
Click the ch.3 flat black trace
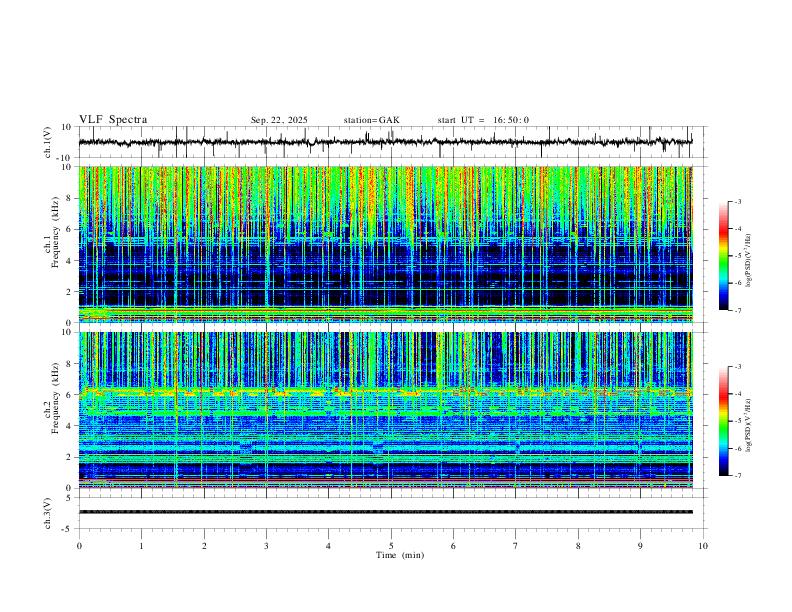pyautogui.click(x=385, y=512)
